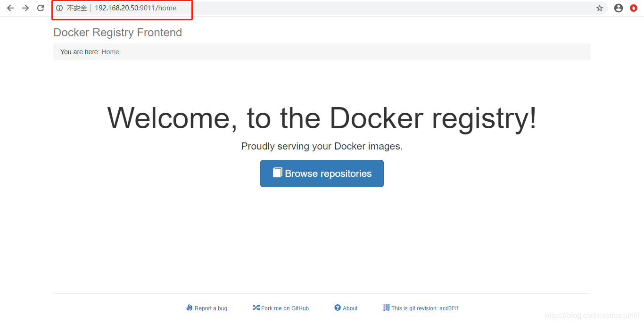
Task: Open the Fork me on GitHub link
Action: click(281, 308)
